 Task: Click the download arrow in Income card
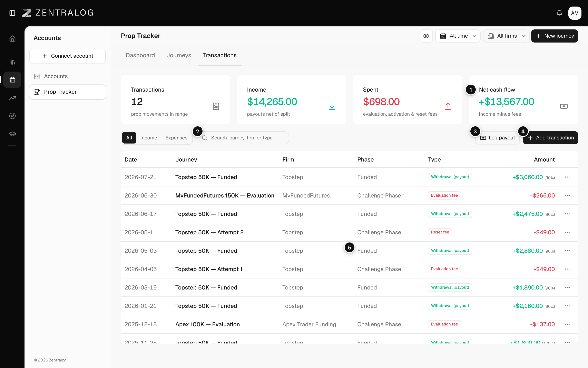[x=332, y=106]
